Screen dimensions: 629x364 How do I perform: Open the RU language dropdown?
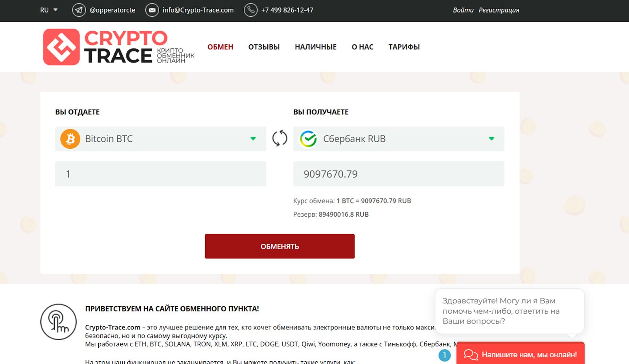[49, 10]
